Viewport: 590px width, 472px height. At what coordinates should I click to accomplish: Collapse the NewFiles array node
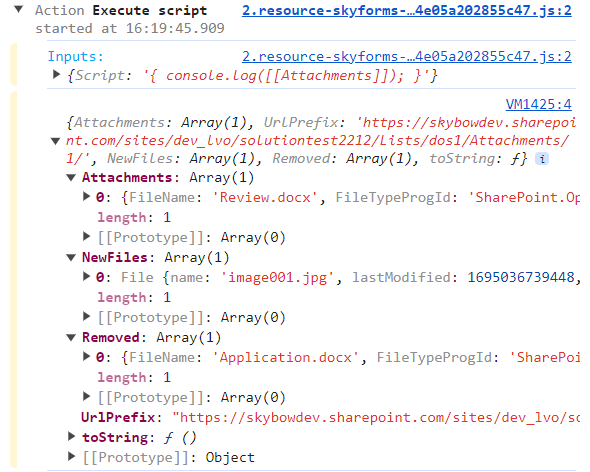(x=71, y=257)
